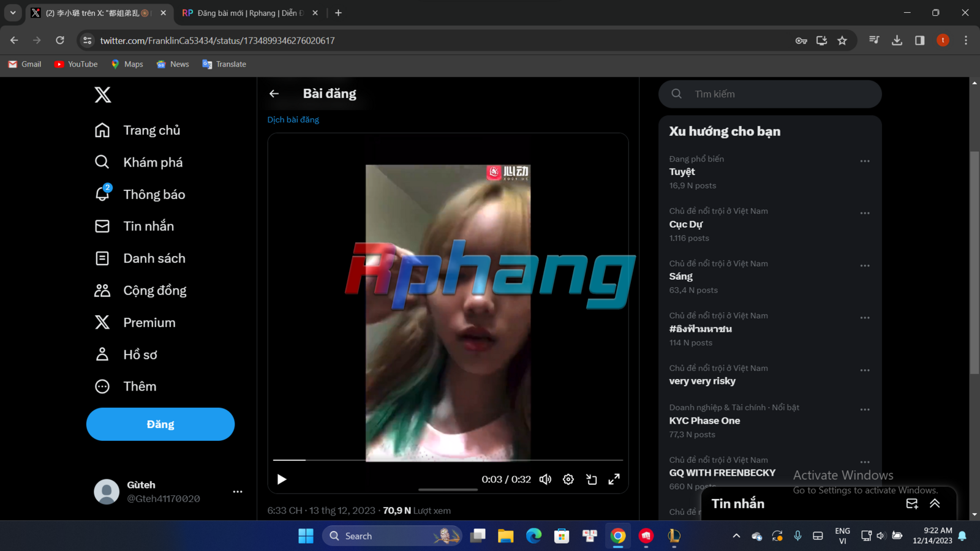
Task: Open File Explorer from taskbar
Action: (505, 536)
